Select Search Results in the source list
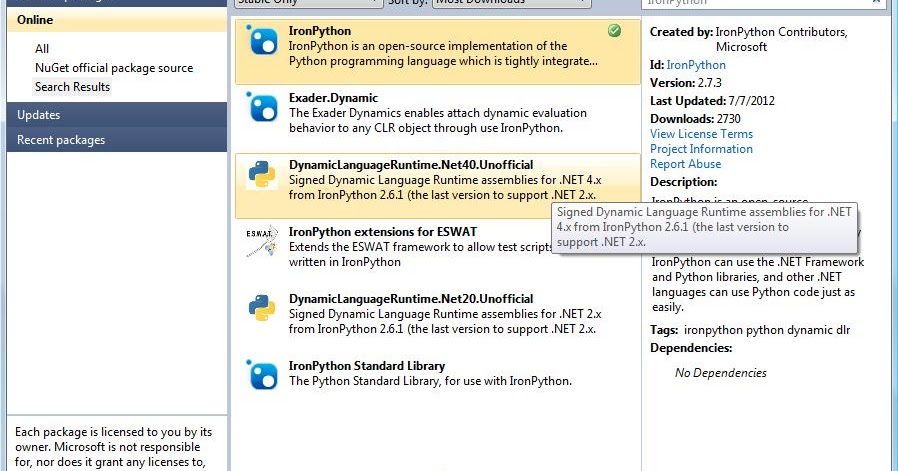This screenshot has width=898, height=471. tap(72, 87)
